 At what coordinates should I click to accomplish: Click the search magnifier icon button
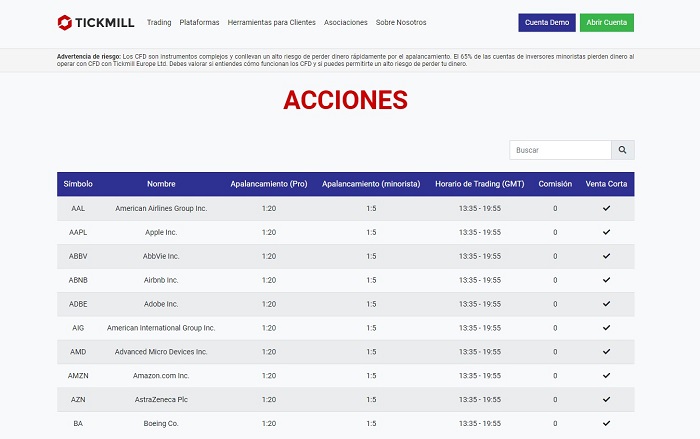coord(622,150)
